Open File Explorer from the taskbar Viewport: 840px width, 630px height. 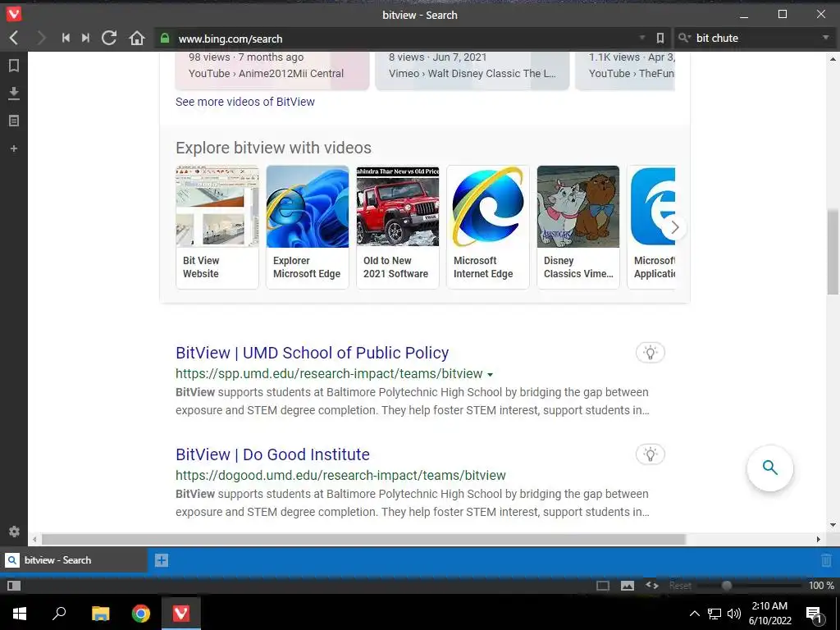100,614
